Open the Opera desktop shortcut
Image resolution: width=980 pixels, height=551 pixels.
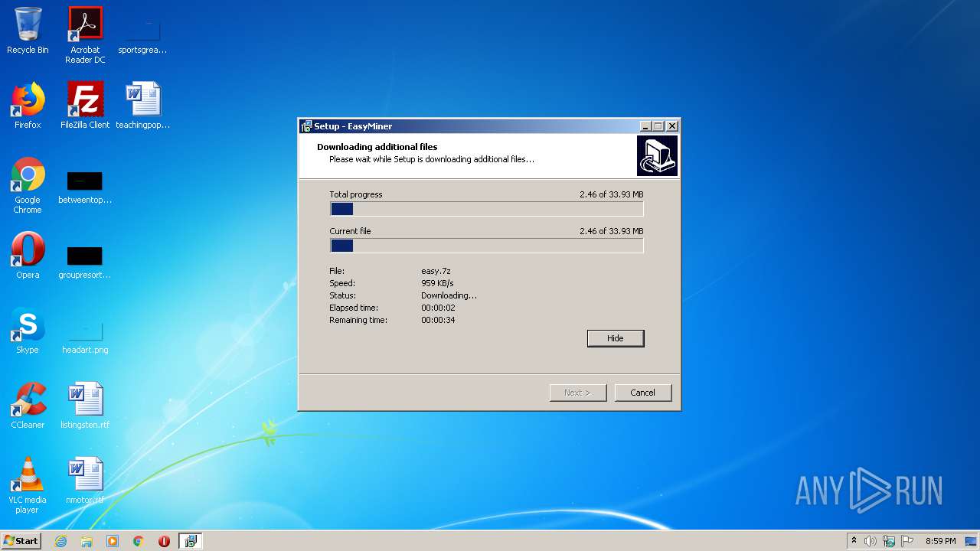click(x=28, y=256)
